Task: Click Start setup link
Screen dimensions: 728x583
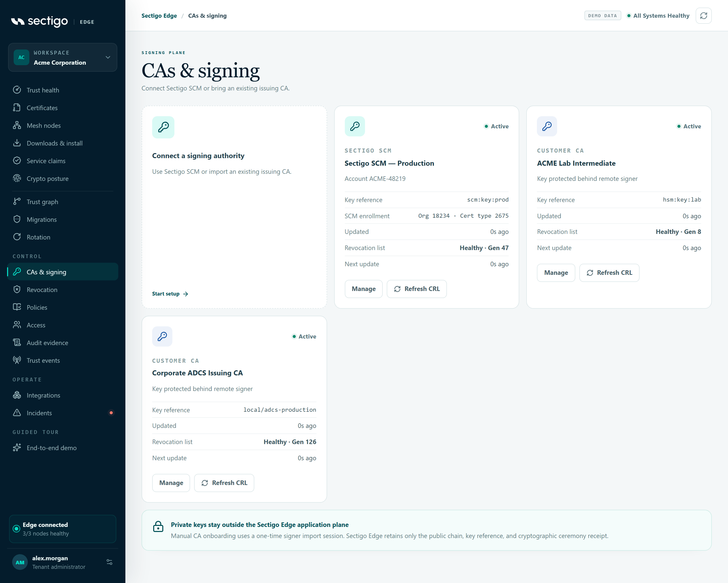Action: (170, 294)
